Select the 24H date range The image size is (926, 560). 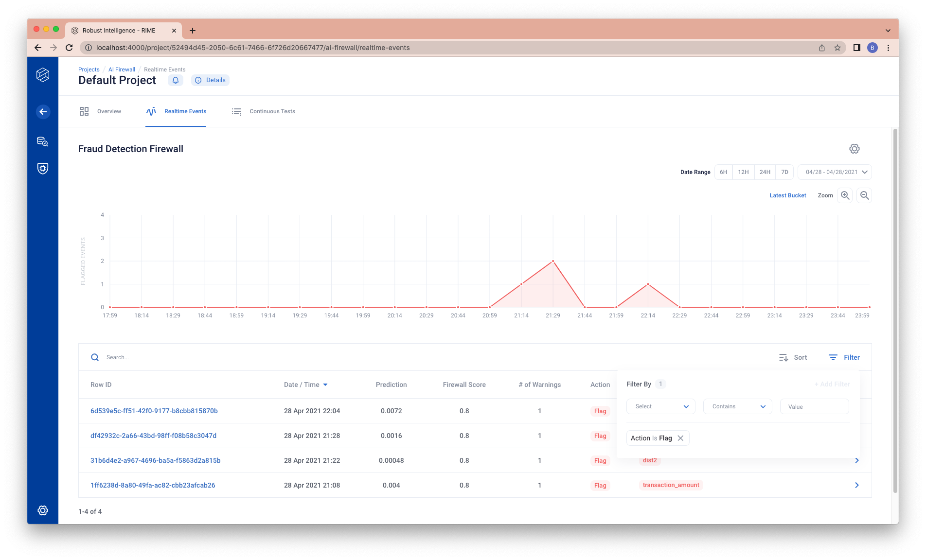point(765,172)
